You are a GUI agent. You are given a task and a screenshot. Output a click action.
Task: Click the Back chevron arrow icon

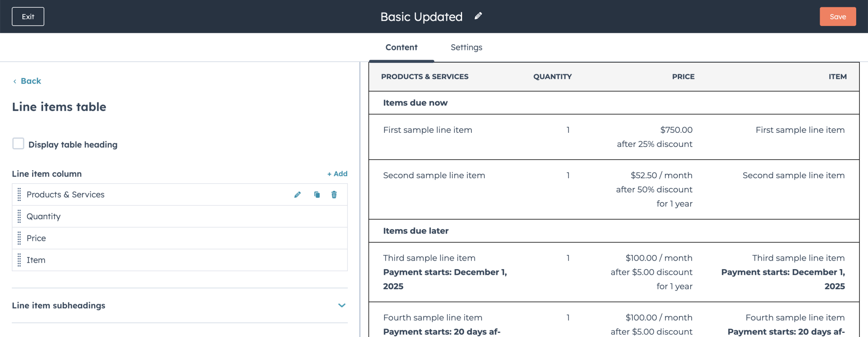[15, 81]
